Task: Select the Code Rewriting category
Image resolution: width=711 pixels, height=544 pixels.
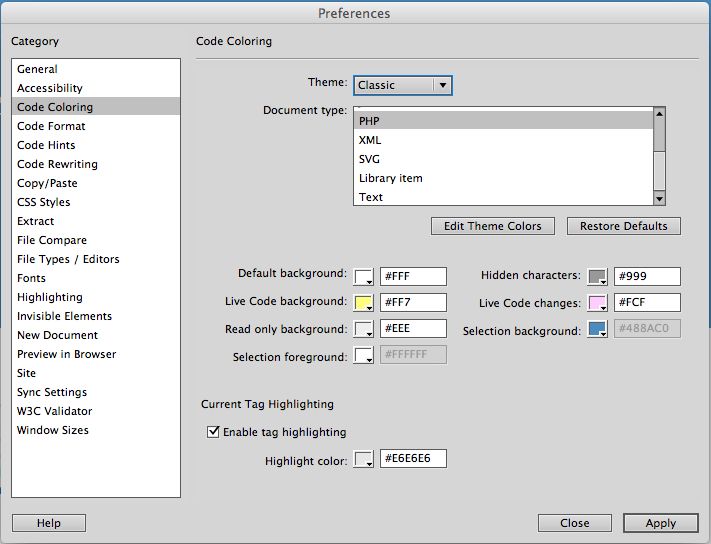Action: (x=96, y=164)
